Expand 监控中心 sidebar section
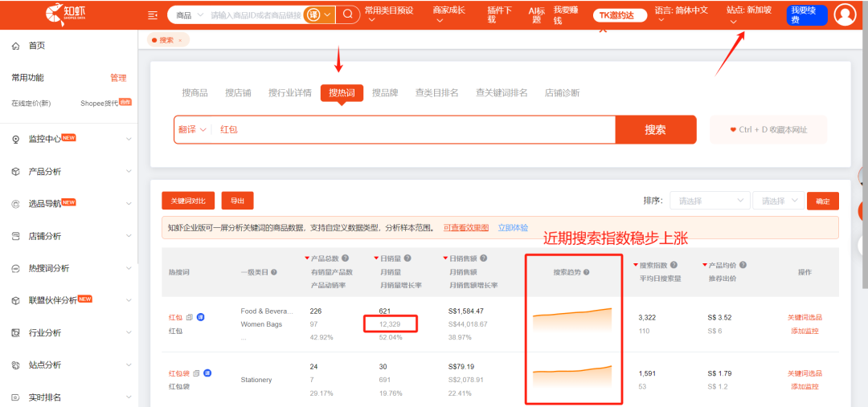This screenshot has height=407, width=868. pos(129,140)
